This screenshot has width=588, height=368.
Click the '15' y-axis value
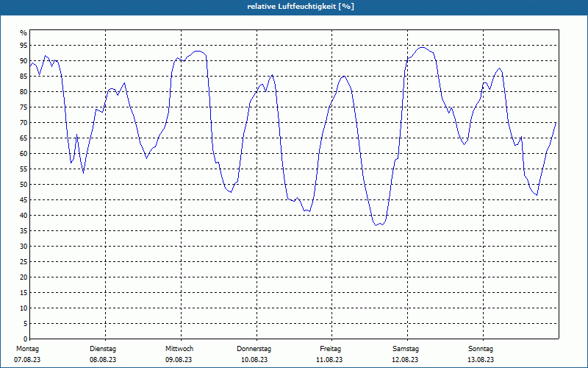click(24, 292)
